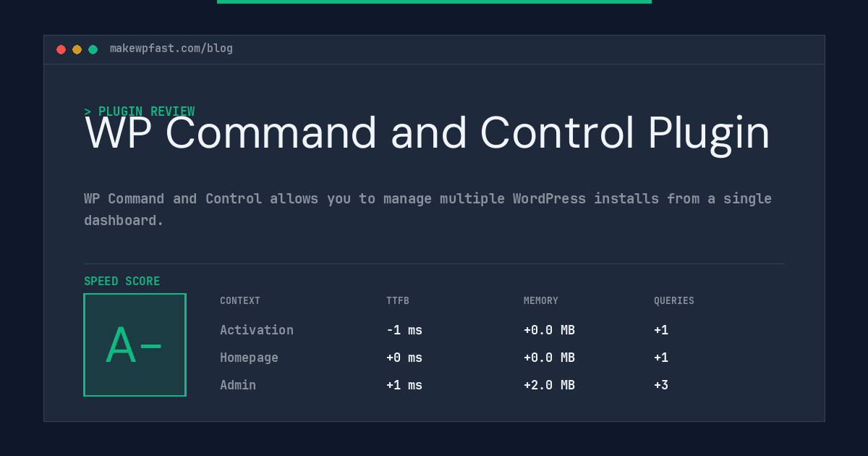Click the Activation TTFB value '-1 ms'
The height and width of the screenshot is (456, 868).
point(404,330)
